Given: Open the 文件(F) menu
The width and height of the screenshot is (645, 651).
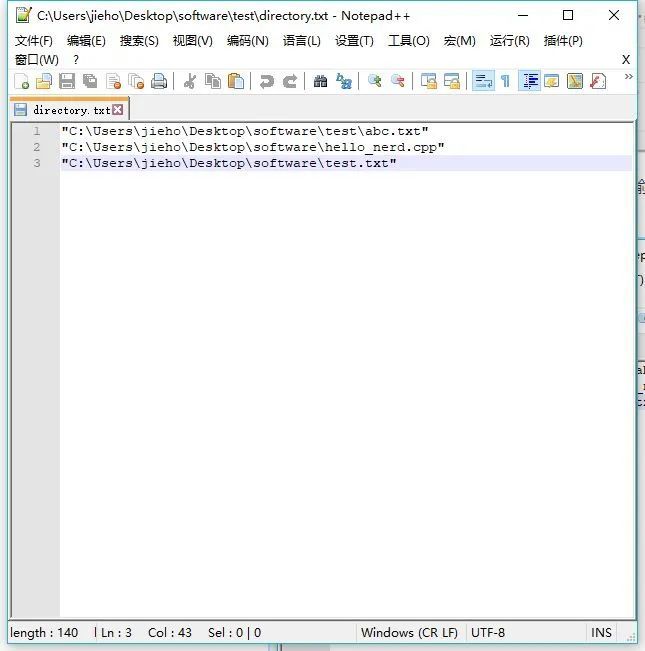Looking at the screenshot, I should [x=34, y=41].
